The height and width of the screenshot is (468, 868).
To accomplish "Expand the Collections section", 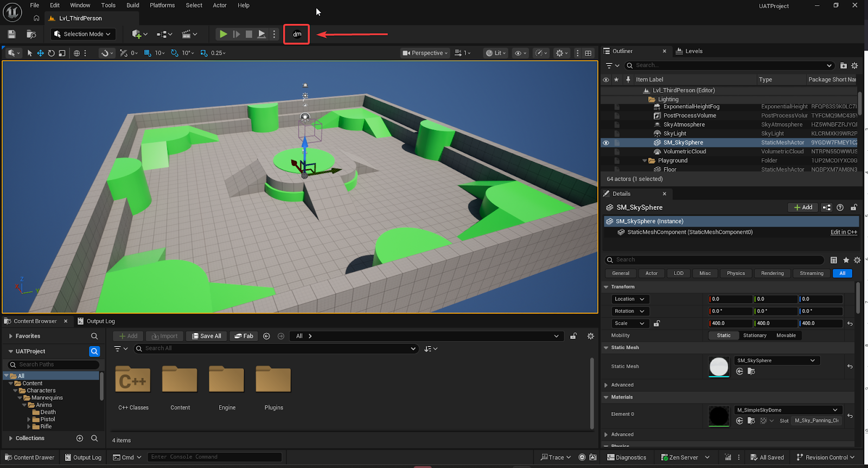I will click(11, 438).
